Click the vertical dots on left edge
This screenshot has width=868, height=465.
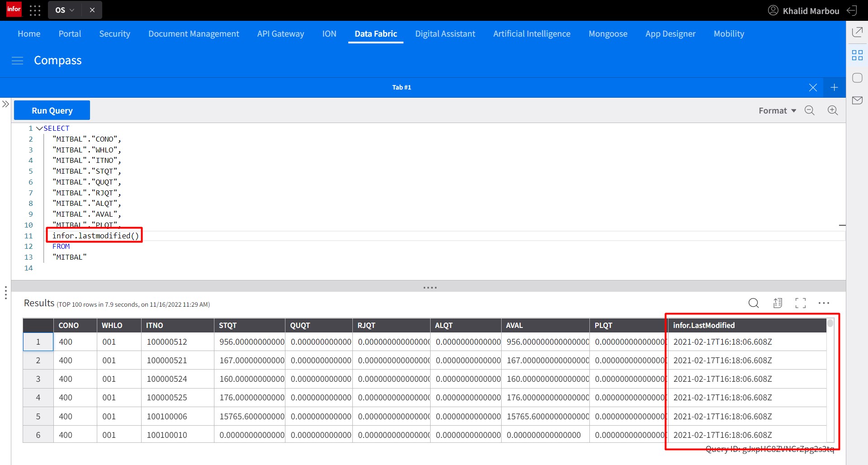pos(5,293)
